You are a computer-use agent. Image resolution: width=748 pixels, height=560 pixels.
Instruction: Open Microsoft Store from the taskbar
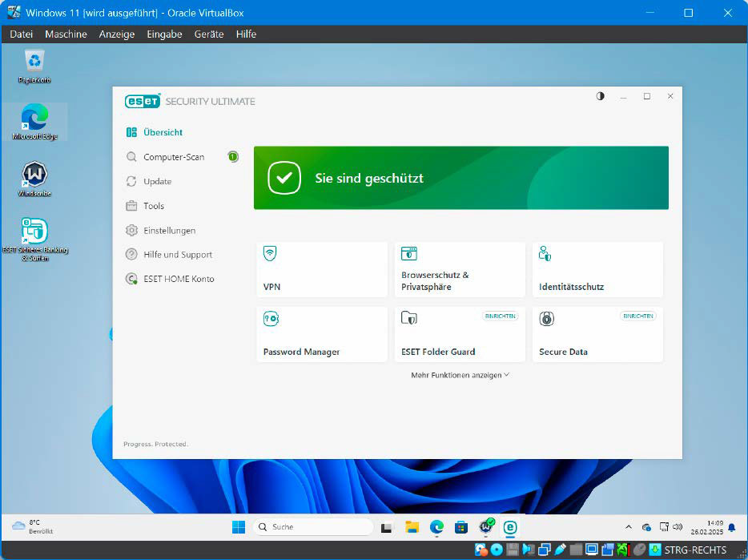pyautogui.click(x=461, y=527)
